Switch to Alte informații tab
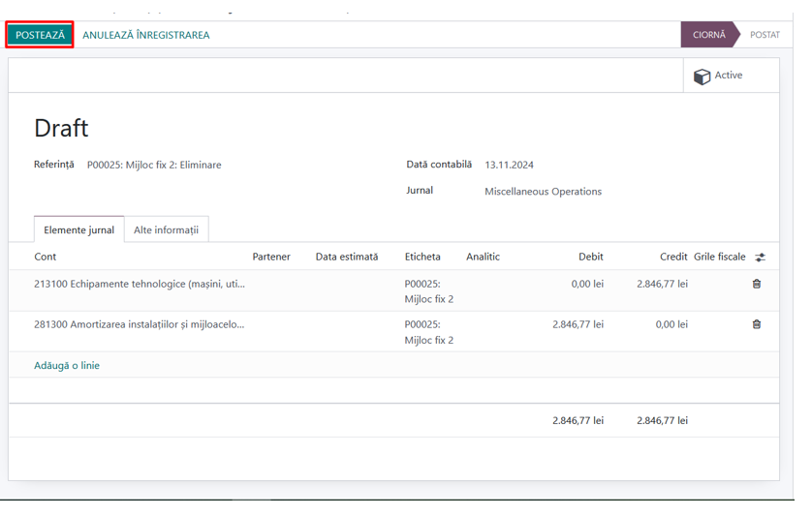 [x=167, y=229]
